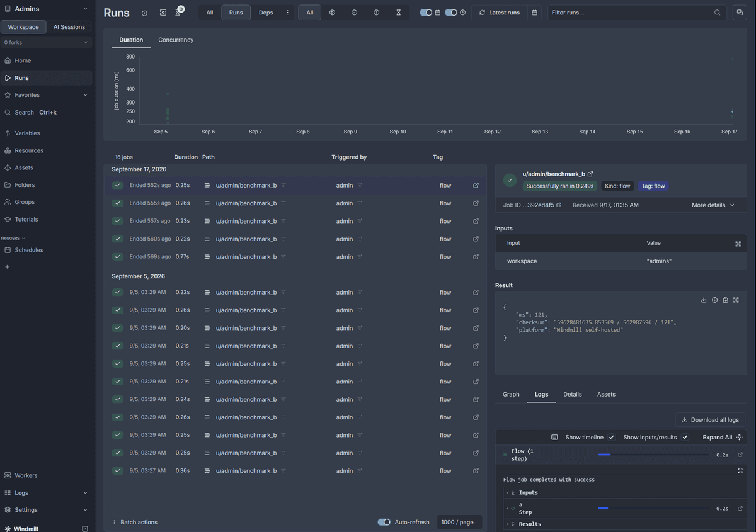Filter runs by the hourglass waiting status icon

pyautogui.click(x=398, y=13)
